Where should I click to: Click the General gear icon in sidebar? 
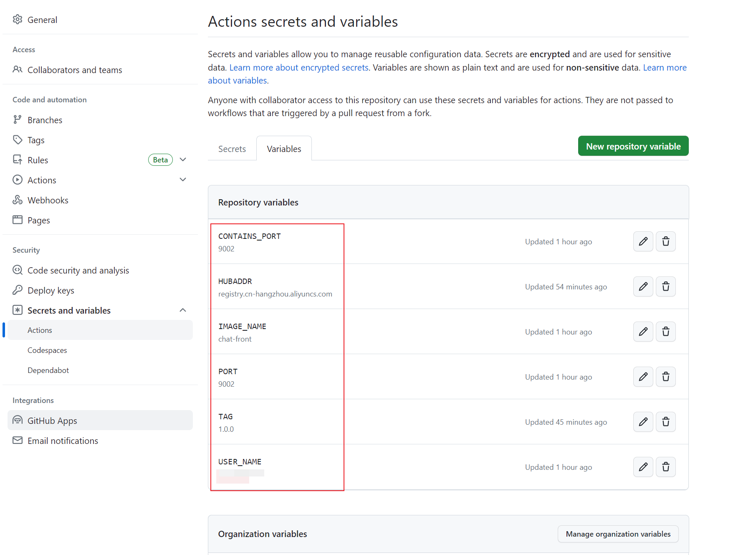pyautogui.click(x=18, y=20)
